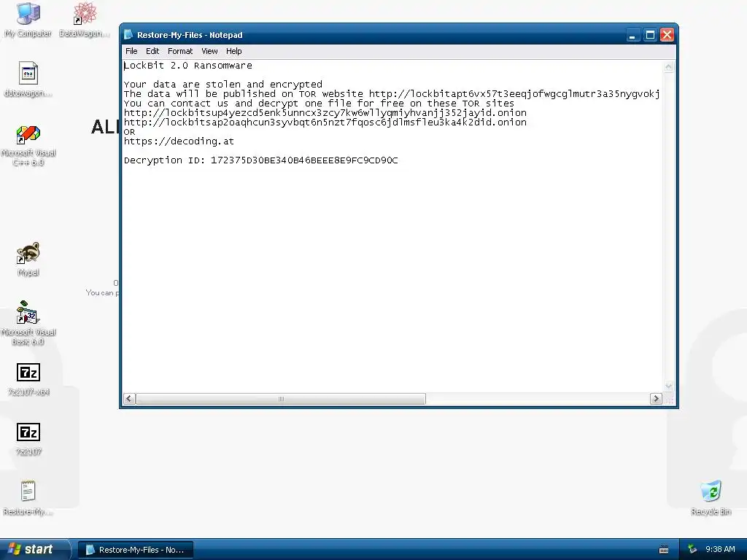Click the keyboard tray icon in the taskbar

pos(664,550)
